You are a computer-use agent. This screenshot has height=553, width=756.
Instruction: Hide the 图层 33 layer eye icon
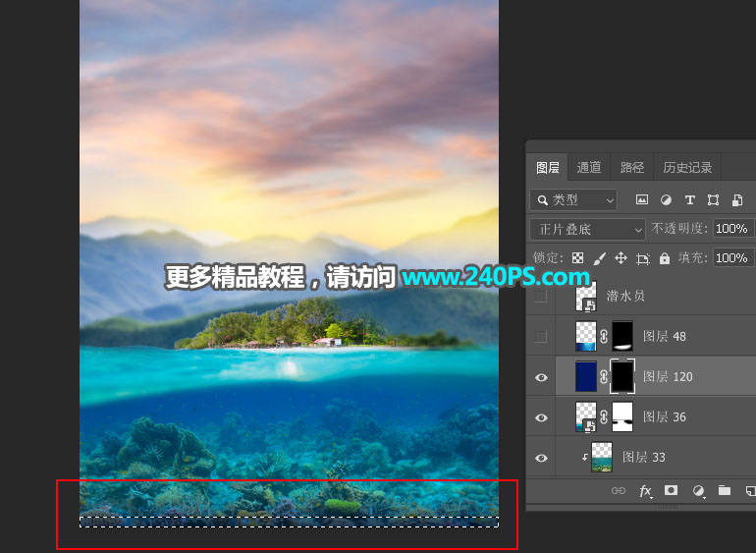point(541,458)
